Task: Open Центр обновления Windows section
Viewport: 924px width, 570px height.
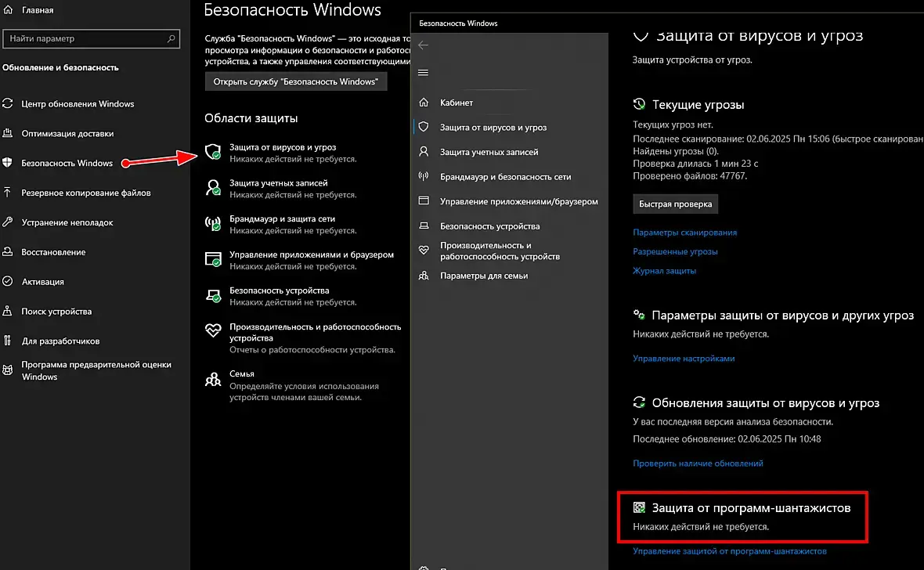Action: click(x=78, y=104)
